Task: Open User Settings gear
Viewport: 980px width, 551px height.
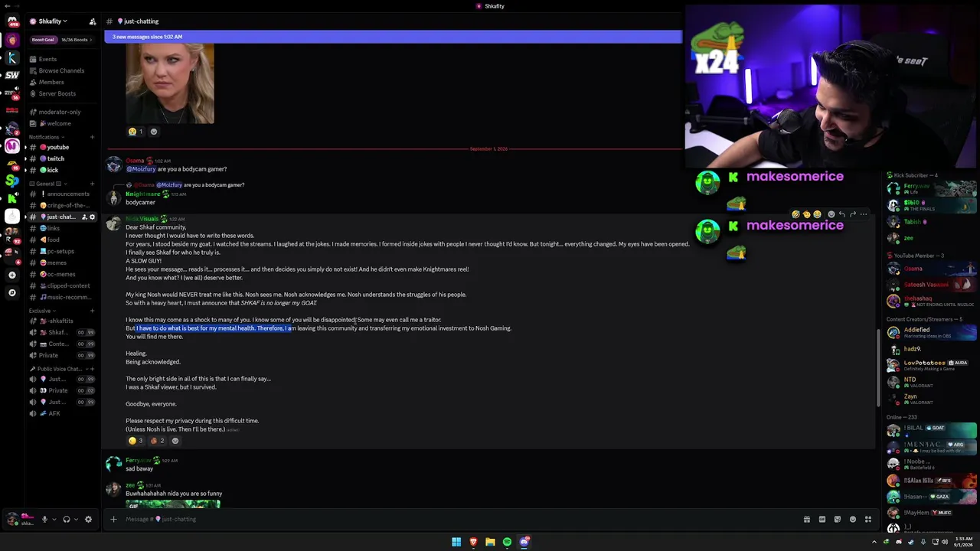Action: click(x=88, y=519)
